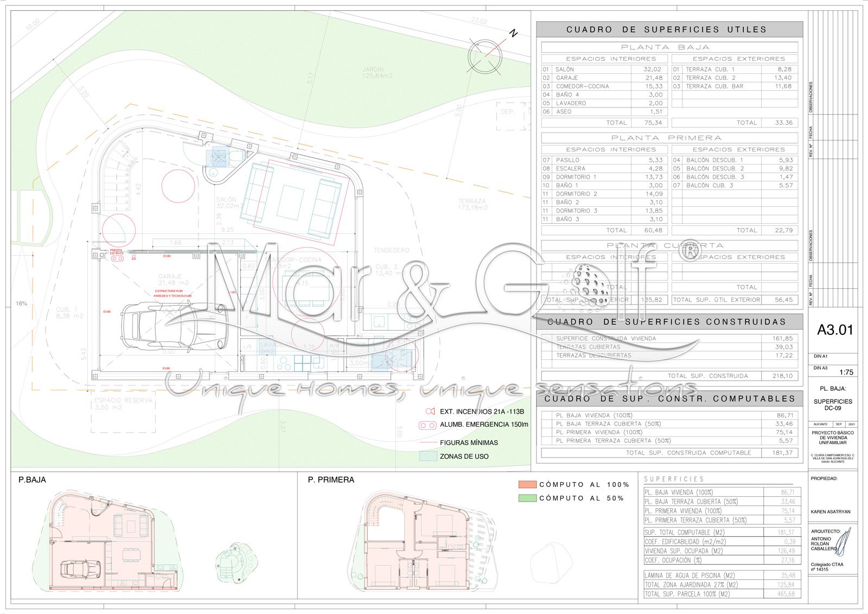Image resolution: width=868 pixels, height=614 pixels.
Task: Click the 1:75 scale label
Action: coord(846,372)
